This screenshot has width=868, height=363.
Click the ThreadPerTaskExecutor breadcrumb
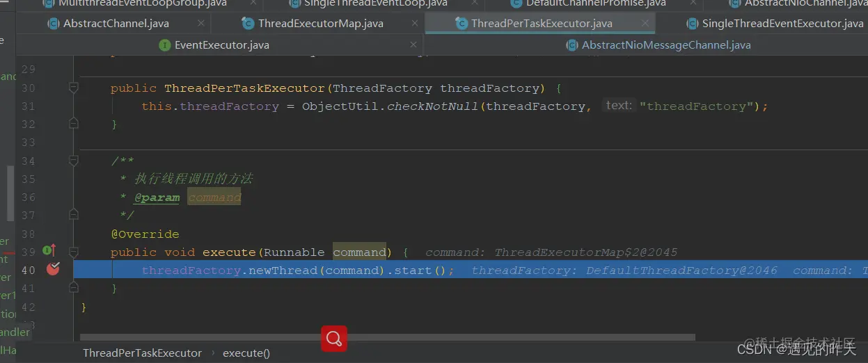tap(142, 353)
